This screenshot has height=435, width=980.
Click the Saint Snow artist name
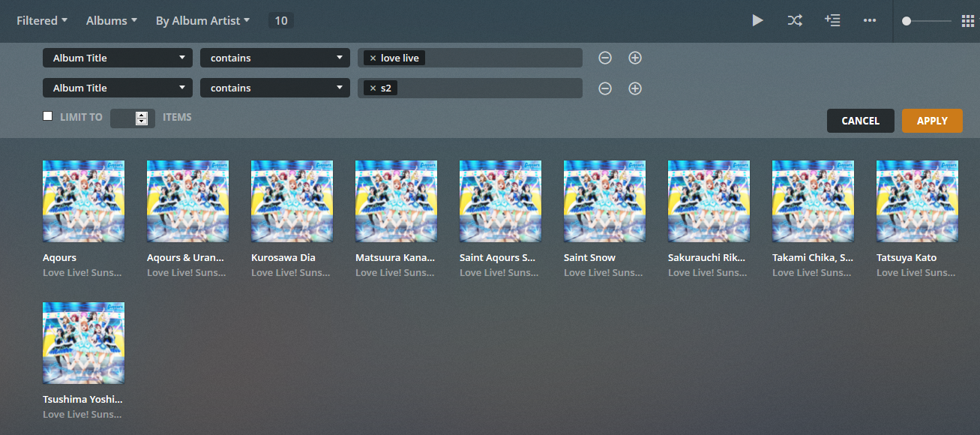pyautogui.click(x=589, y=257)
